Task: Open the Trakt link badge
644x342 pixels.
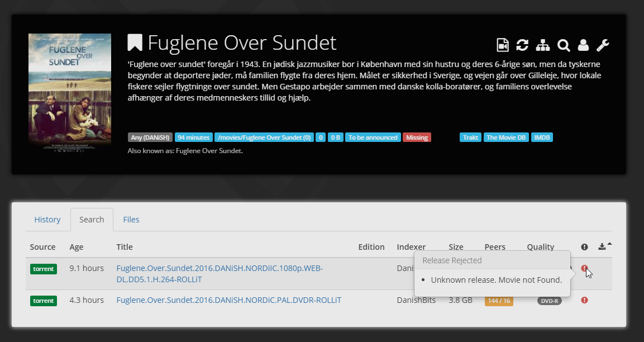Action: (471, 137)
